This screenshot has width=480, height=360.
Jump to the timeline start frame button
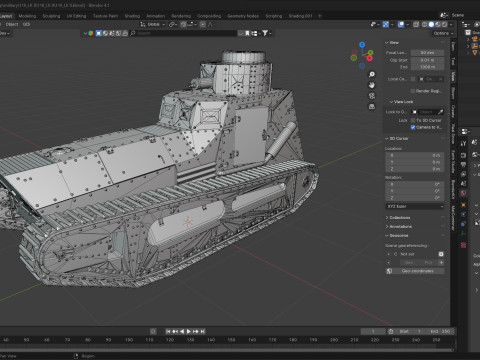tap(168, 331)
